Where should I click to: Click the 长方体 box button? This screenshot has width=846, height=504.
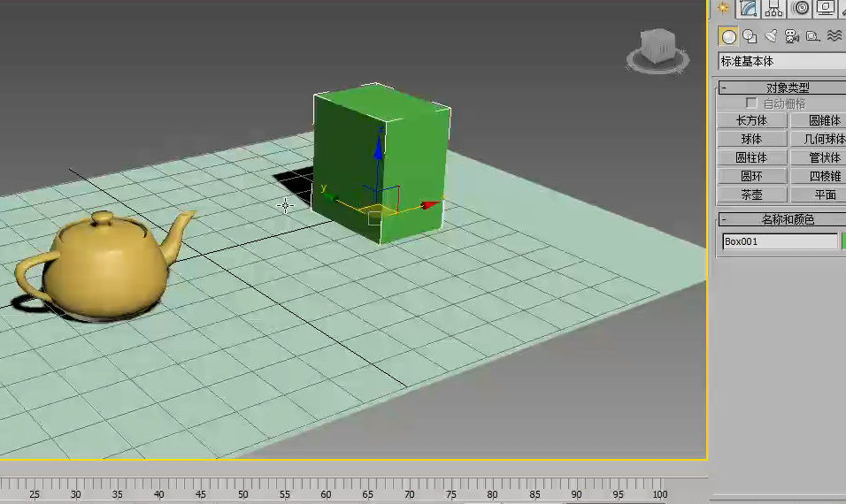pyautogui.click(x=751, y=121)
